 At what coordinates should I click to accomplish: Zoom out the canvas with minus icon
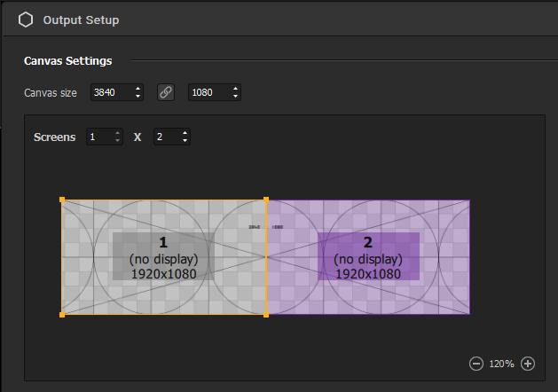[x=476, y=364]
